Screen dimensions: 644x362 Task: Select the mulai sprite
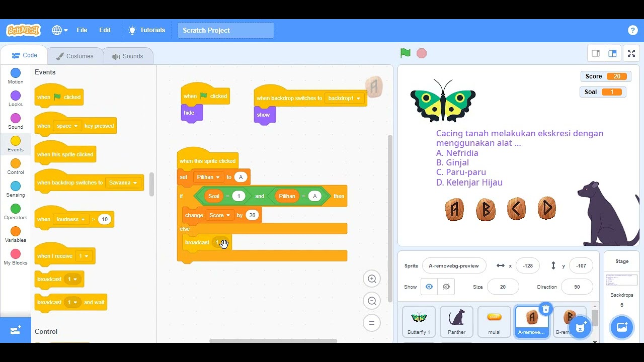tap(494, 322)
